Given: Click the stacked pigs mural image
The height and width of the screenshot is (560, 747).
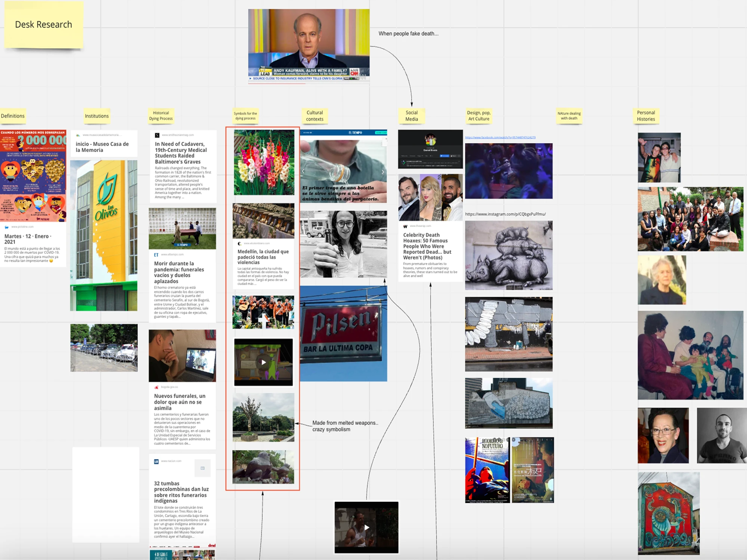Looking at the screenshot, I should click(508, 255).
